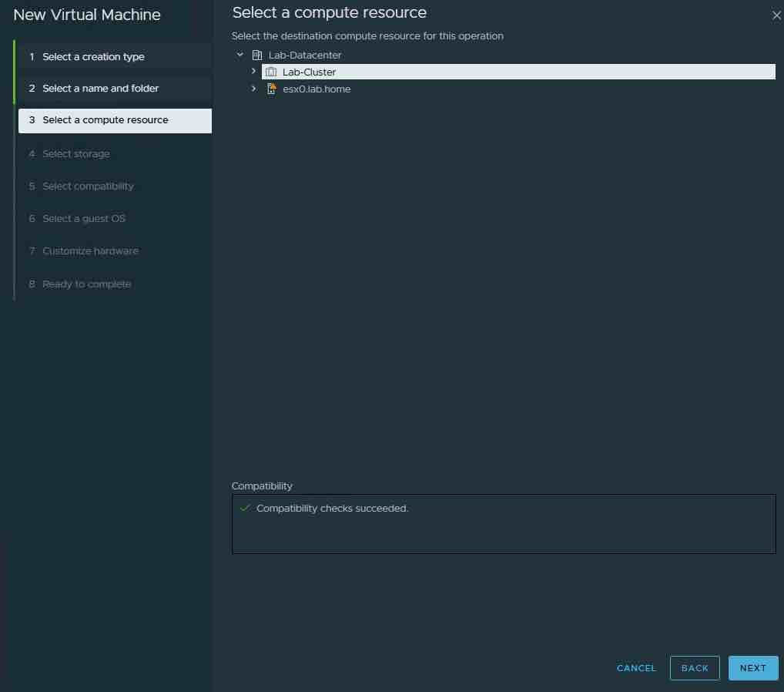Click step 4 Select storage
The image size is (784, 692).
(75, 154)
